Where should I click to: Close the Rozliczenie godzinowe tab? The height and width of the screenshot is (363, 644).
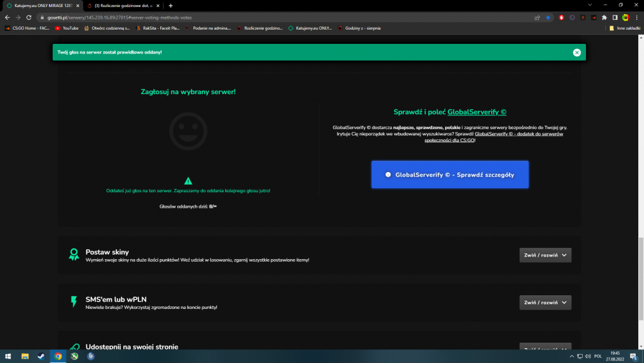tap(158, 6)
